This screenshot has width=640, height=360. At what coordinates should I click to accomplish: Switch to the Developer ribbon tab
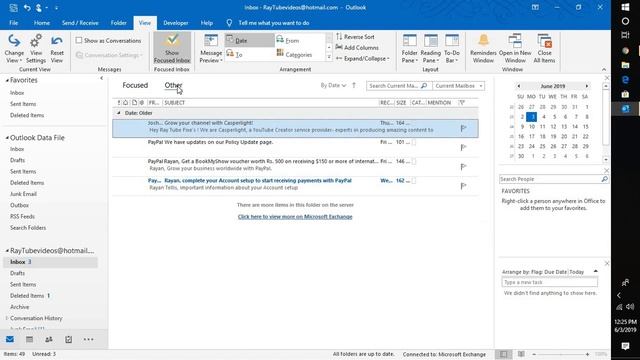point(176,23)
